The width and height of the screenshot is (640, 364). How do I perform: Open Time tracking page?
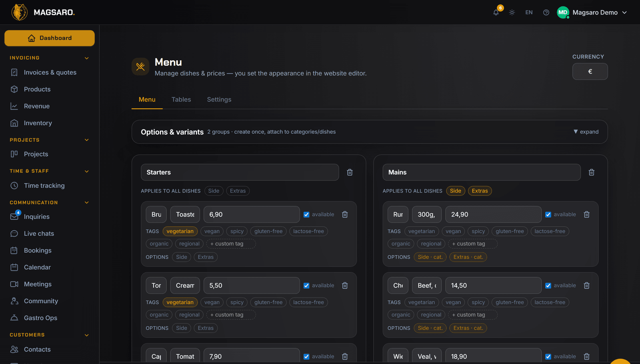tap(50, 185)
